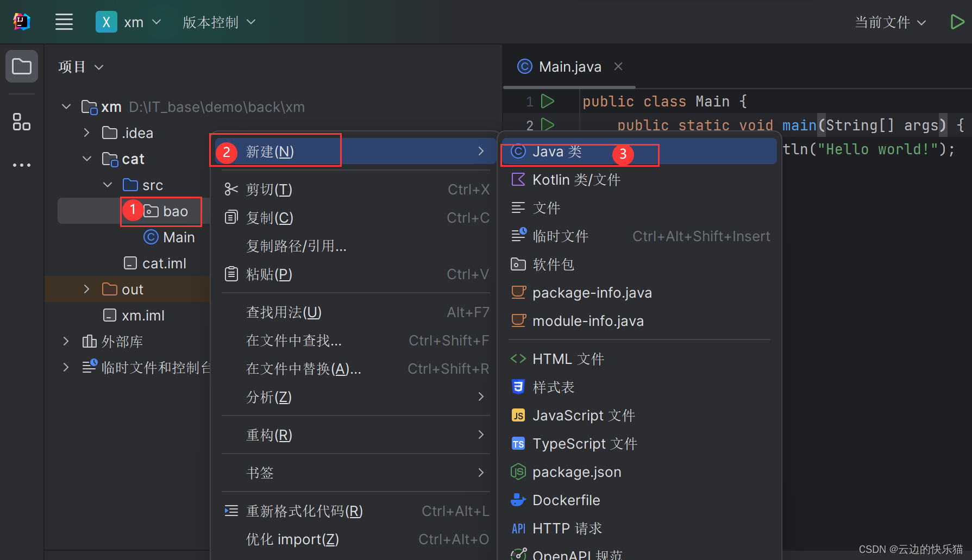This screenshot has height=560, width=972.
Task: Open the main hamburger menu
Action: click(x=64, y=22)
